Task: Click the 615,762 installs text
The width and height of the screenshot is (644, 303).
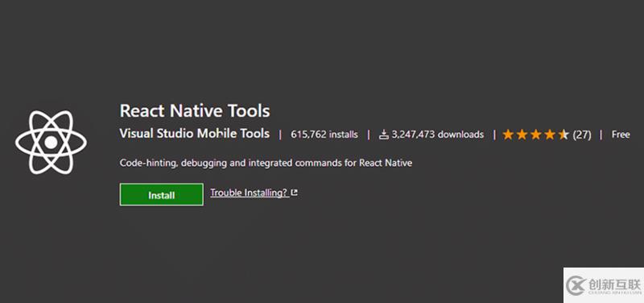Action: [324, 135]
